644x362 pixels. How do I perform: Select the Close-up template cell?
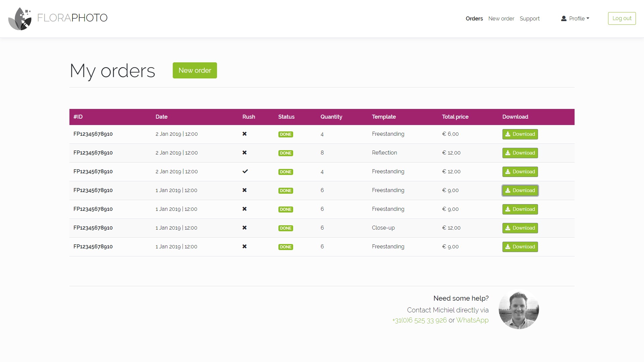click(x=383, y=228)
